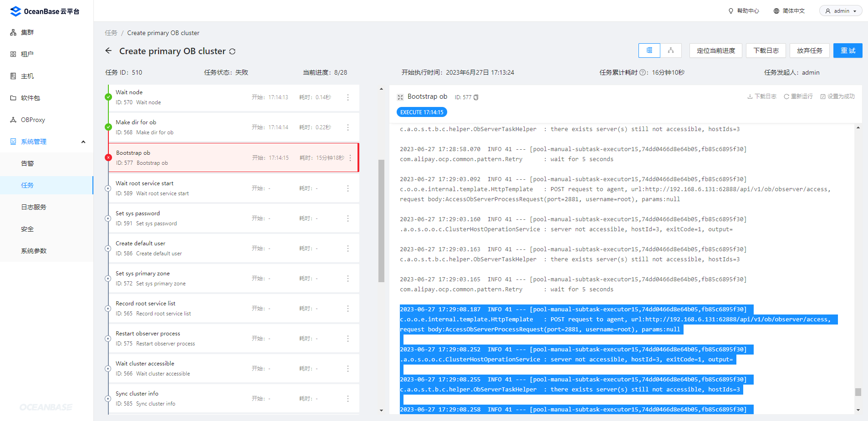
Task: Click the OceanBase logo icon
Action: pos(15,11)
